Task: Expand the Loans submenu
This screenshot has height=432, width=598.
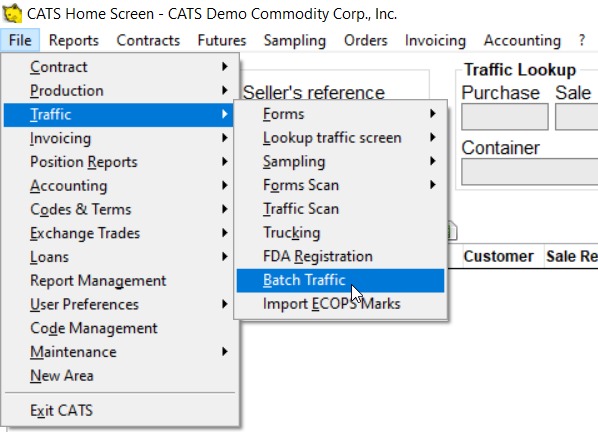Action: pyautogui.click(x=119, y=257)
